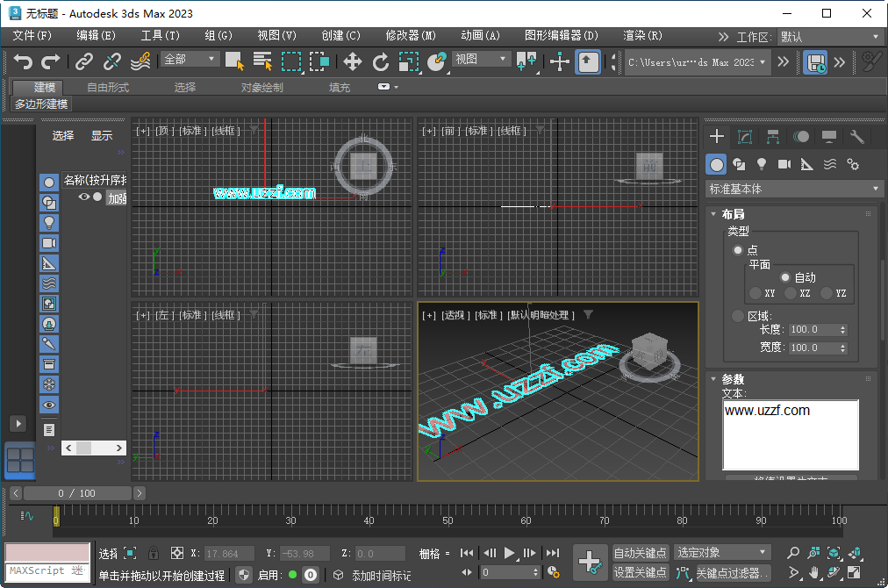Select the XY plane radio button
888x588 pixels.
click(756, 293)
